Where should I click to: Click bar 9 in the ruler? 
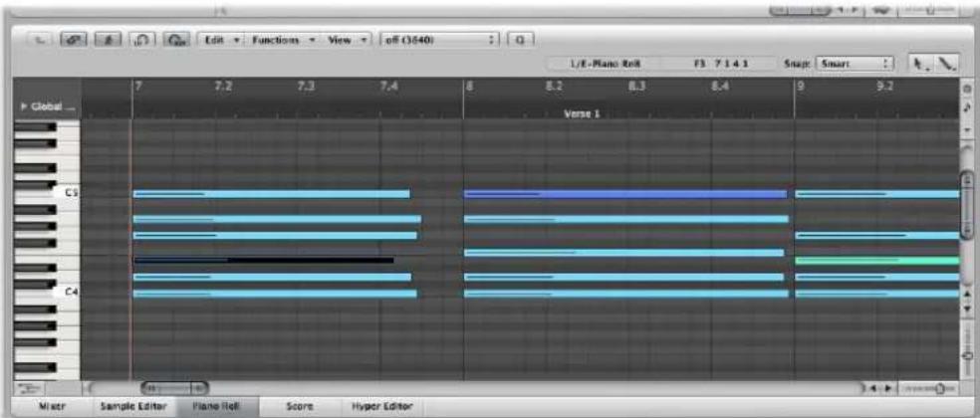tap(801, 87)
